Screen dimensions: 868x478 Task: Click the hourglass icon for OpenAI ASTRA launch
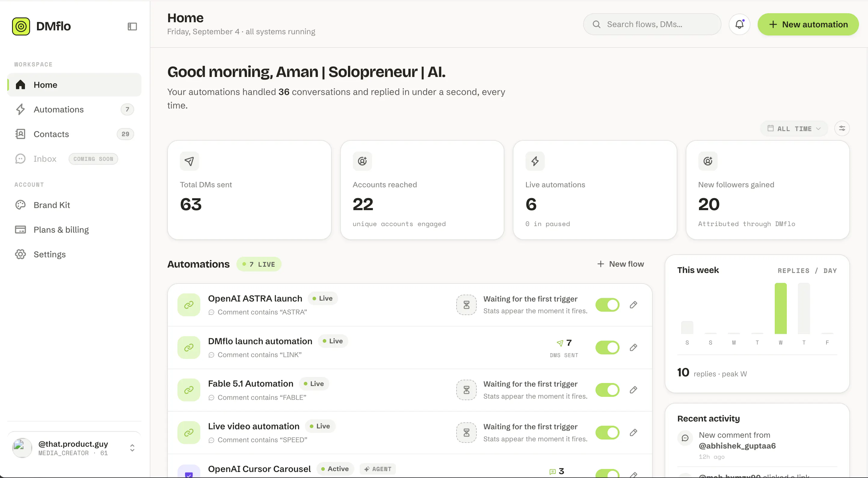[x=466, y=305]
